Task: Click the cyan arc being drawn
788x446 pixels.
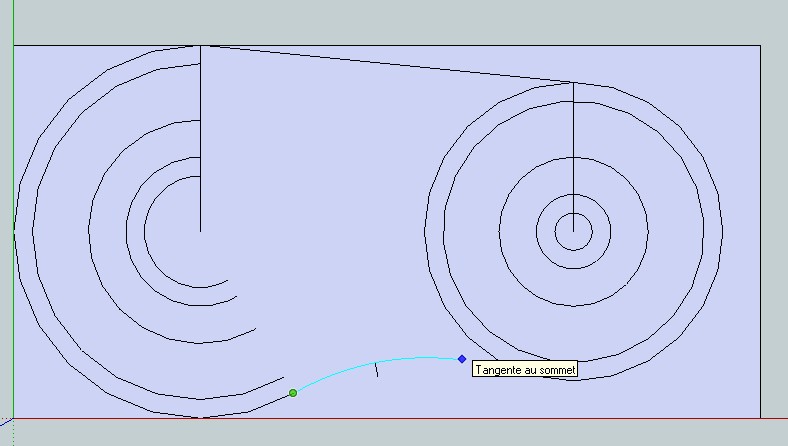Action: 374,363
